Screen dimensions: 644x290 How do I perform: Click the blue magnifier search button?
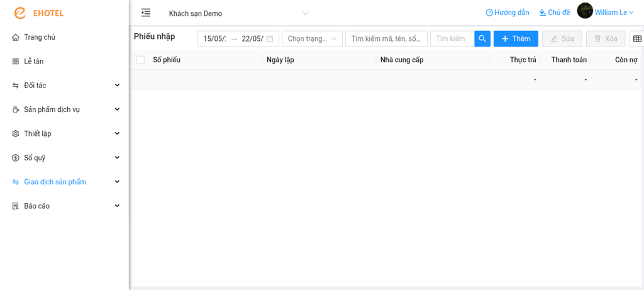click(482, 38)
